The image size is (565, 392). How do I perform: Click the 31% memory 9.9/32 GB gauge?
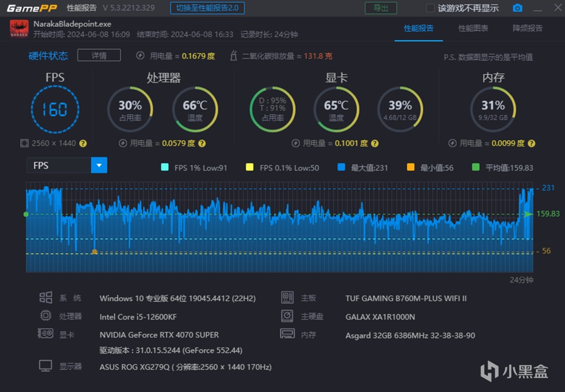point(493,109)
